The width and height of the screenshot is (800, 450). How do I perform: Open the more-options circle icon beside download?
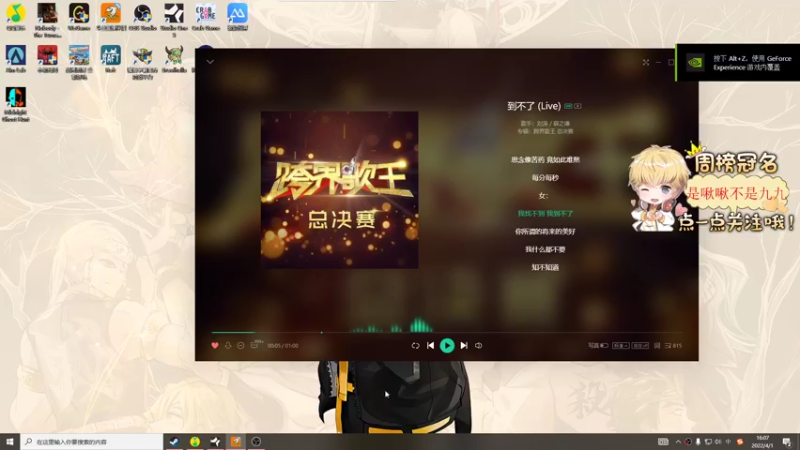(241, 345)
